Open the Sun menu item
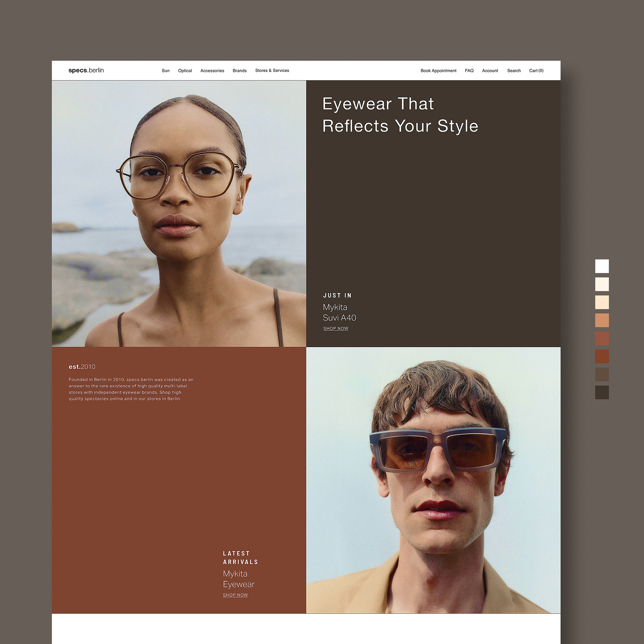The height and width of the screenshot is (644, 644). coord(165,71)
